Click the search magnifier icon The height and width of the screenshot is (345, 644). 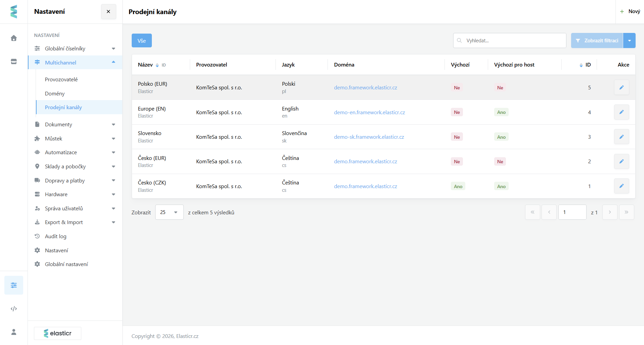(x=459, y=40)
